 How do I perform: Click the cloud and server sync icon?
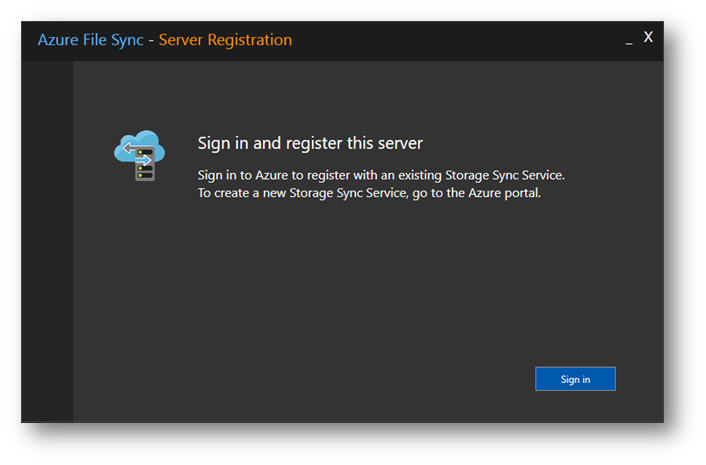140,156
